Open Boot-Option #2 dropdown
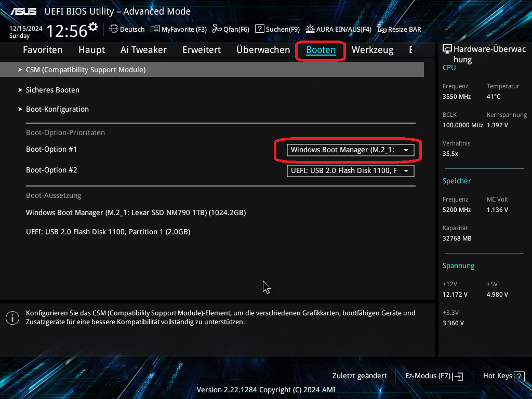532x399 pixels. click(x=351, y=170)
